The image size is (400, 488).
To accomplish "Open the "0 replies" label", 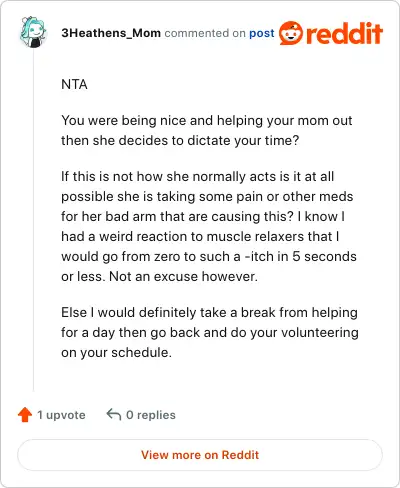I will point(151,415).
